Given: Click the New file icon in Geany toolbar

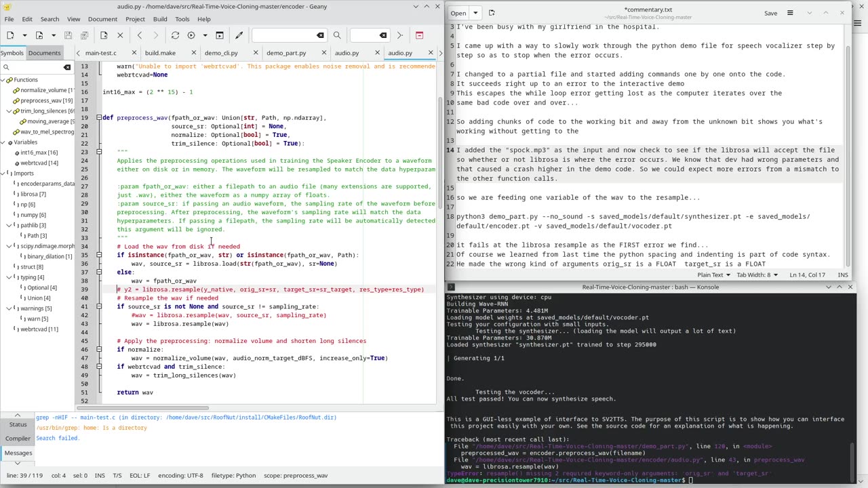Looking at the screenshot, I should (x=10, y=35).
